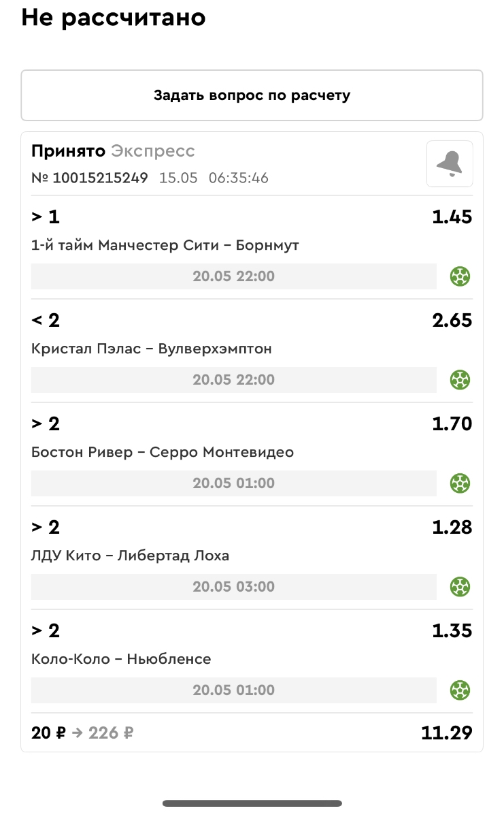The width and height of the screenshot is (504, 817).
Task: Tap the Принято Экспресс header
Action: coord(113,151)
